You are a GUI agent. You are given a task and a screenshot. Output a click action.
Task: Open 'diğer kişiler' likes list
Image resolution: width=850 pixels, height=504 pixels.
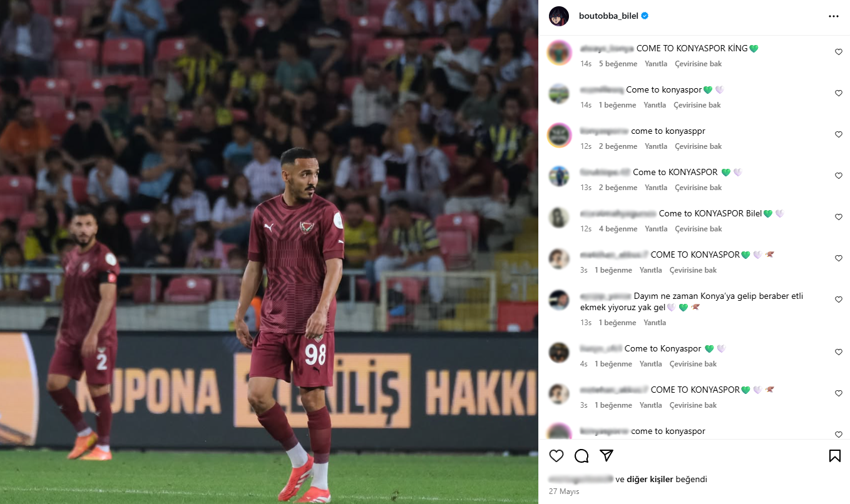tap(650, 480)
